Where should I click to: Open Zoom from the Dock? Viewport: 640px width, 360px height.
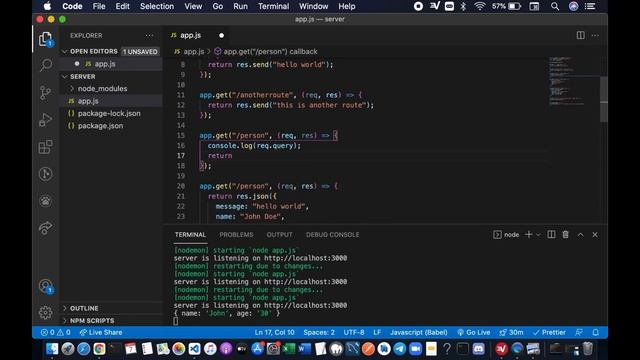click(x=415, y=349)
